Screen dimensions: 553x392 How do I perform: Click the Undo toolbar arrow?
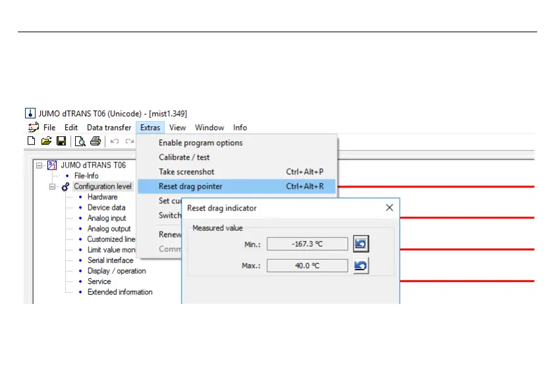point(115,141)
